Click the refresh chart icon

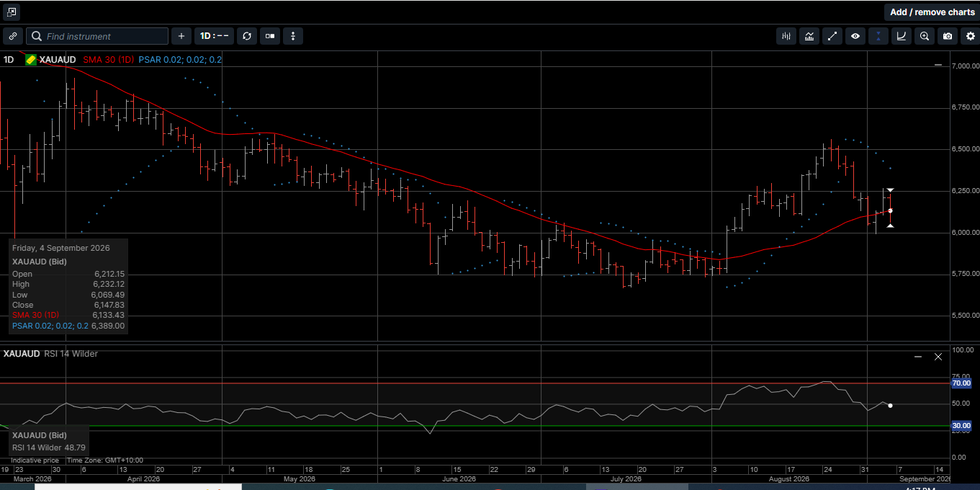[x=247, y=36]
